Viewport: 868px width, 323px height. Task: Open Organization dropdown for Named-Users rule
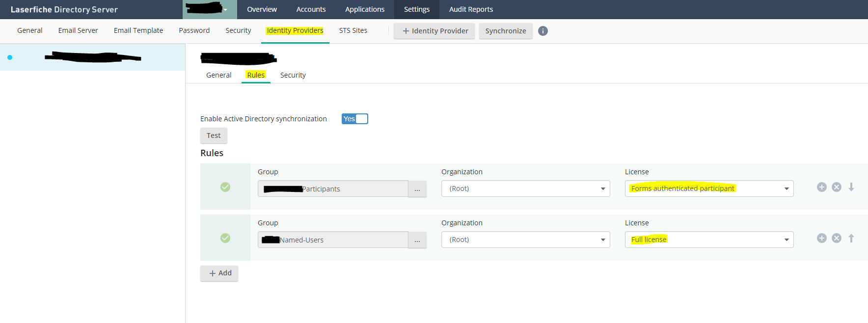coord(525,240)
